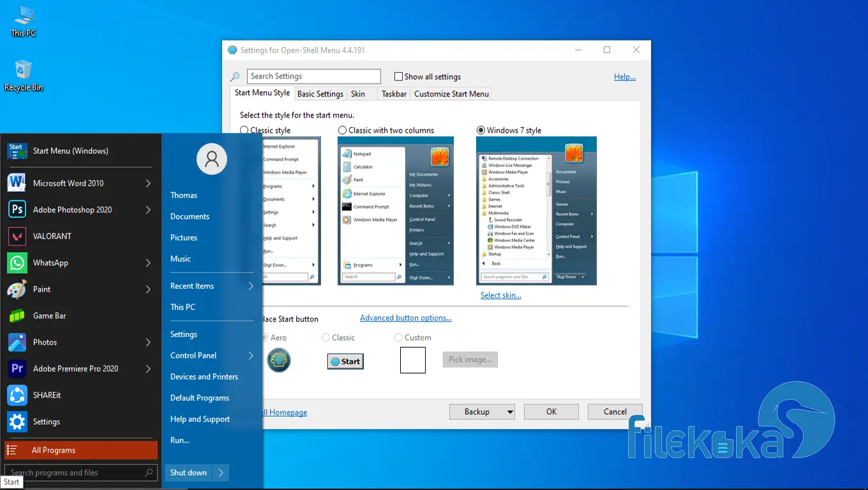Click the Paint palette icon
Screen dimensions: 868x490
coord(17,289)
